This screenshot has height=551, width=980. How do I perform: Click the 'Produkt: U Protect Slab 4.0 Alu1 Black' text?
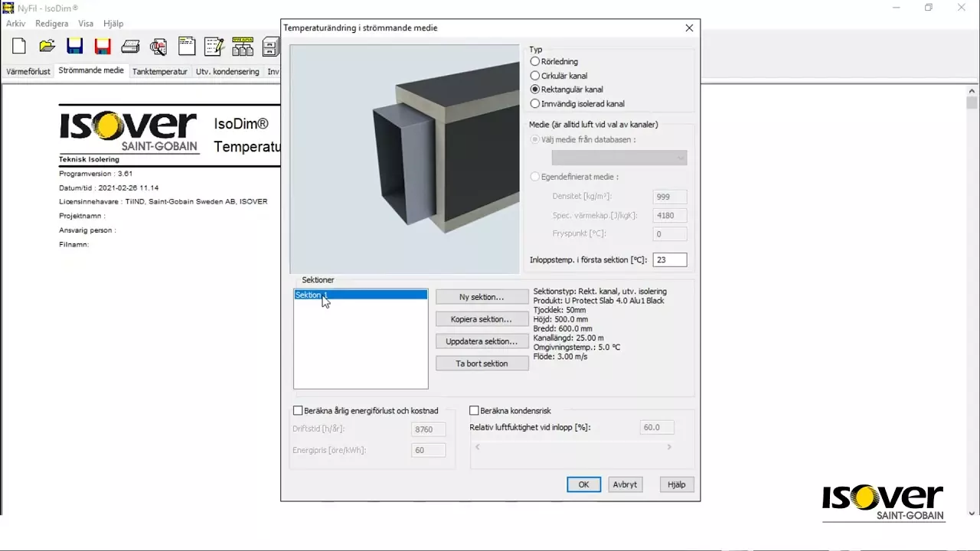pos(599,301)
